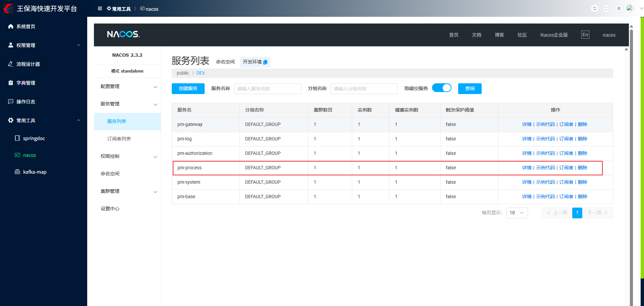Click the 下一页 pagination button
Screen dimensions: 644x306
pyautogui.click(x=598, y=213)
